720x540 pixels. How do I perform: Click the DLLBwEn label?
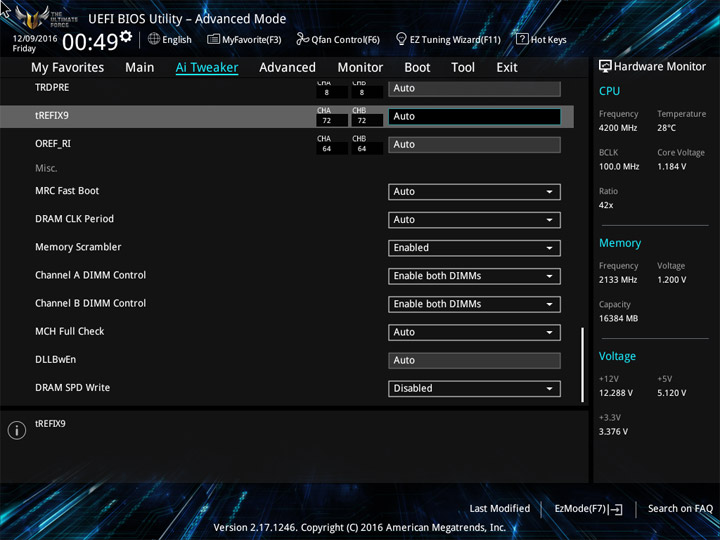pos(56,360)
